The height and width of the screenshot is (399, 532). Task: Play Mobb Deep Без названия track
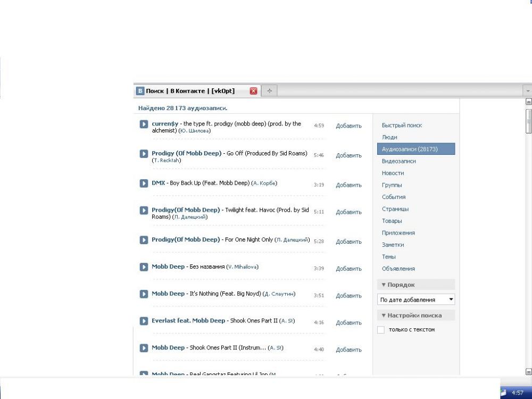144,267
